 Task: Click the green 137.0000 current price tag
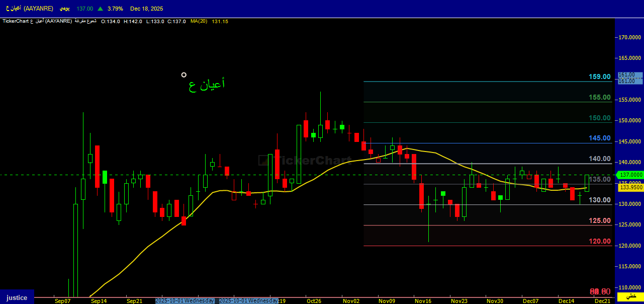click(630, 175)
